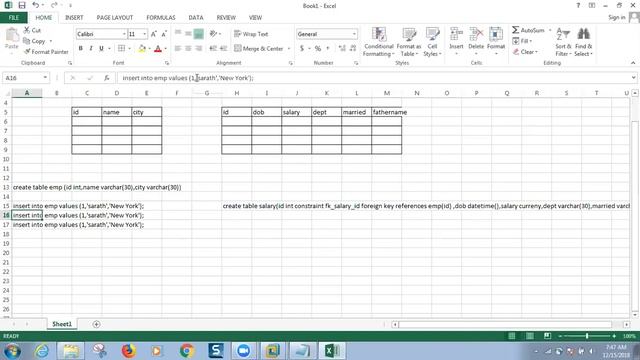This screenshot has width=640, height=360.
Task: Expand the formula bar
Action: point(633,78)
